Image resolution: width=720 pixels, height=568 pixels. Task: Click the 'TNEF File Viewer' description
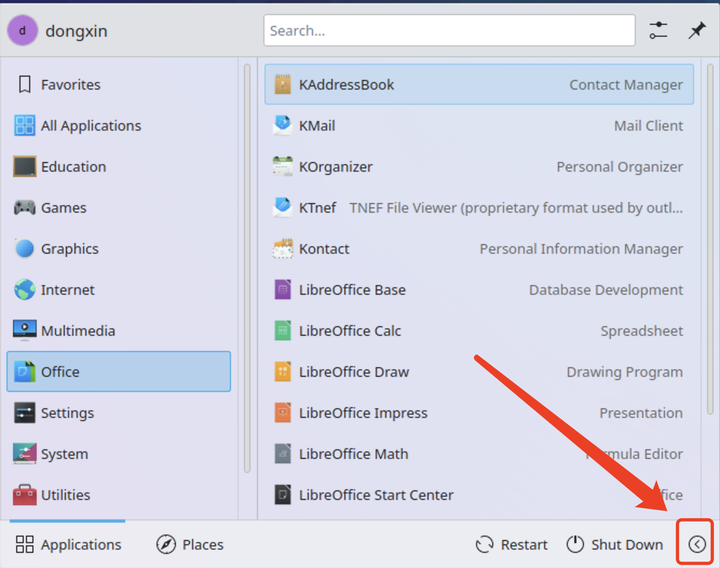point(516,208)
